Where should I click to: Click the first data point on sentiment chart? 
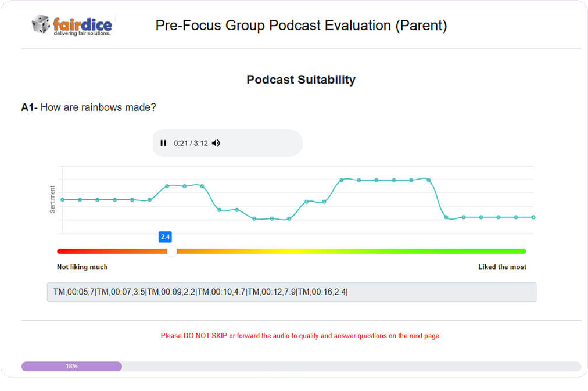(63, 199)
